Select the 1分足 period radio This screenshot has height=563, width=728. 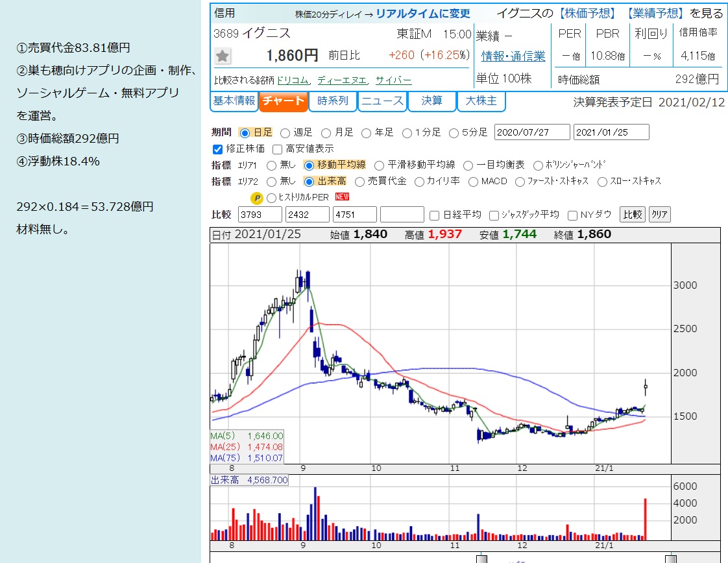click(x=407, y=133)
